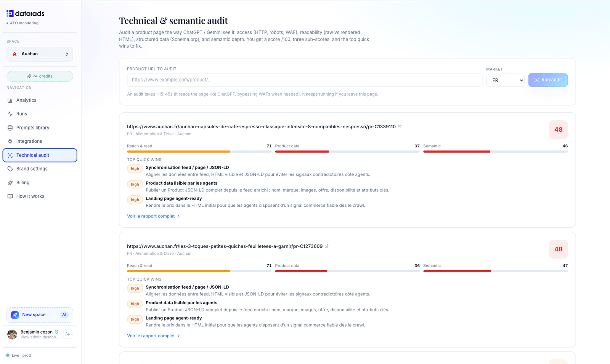Open How it works guide
The image size is (610, 364).
tap(40, 196)
